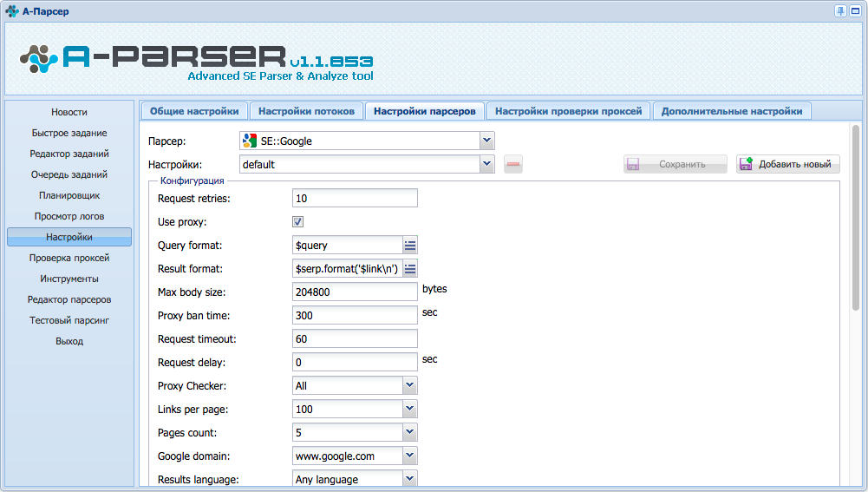Image resolution: width=868 pixels, height=492 pixels.
Task: Click the Query format $query field
Action: tap(348, 246)
